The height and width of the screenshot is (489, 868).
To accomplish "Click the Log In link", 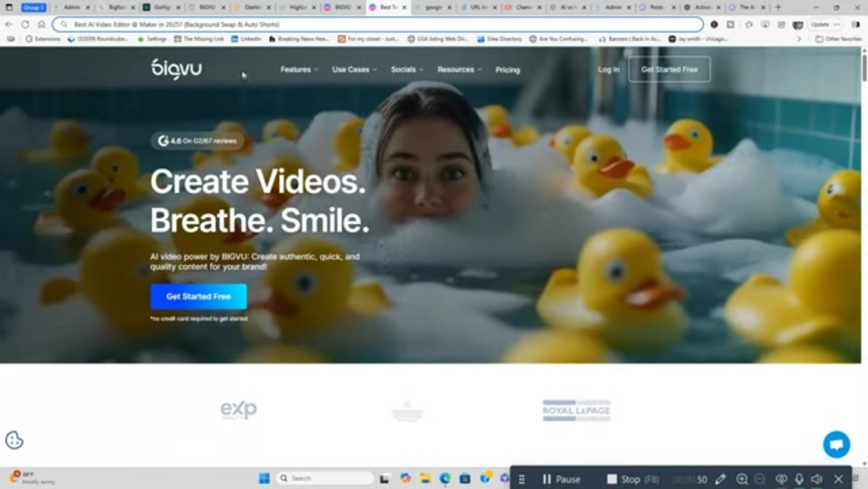I will point(608,70).
